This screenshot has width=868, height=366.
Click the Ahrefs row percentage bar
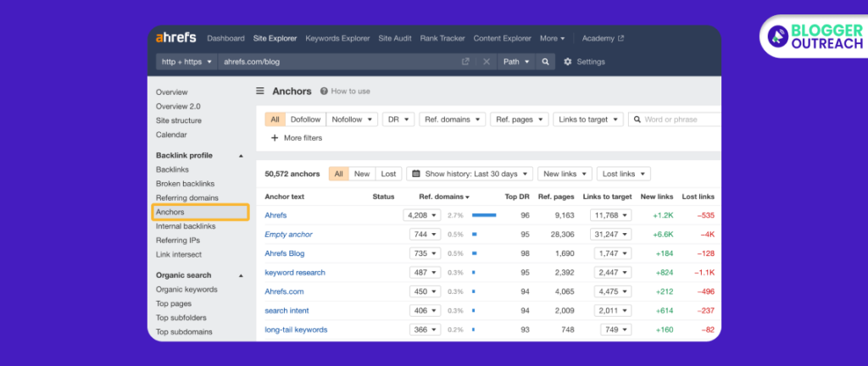[484, 215]
